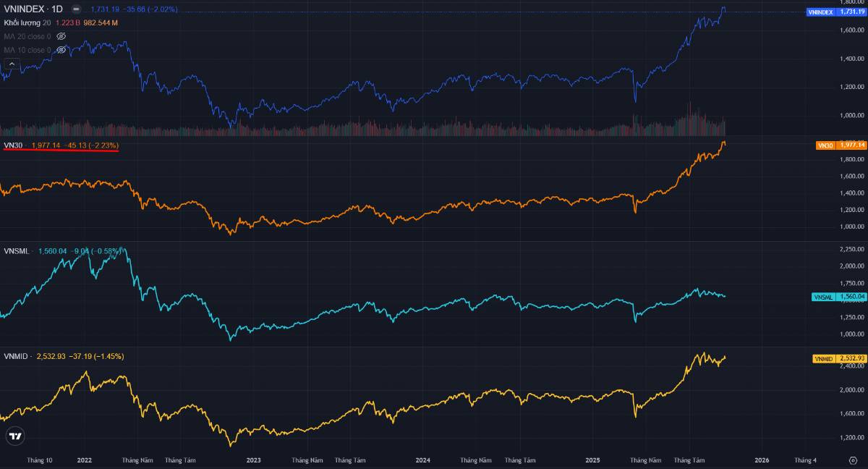The height and width of the screenshot is (469, 868).
Task: Open chart settings gear in bottom-right corner
Action: point(853,460)
